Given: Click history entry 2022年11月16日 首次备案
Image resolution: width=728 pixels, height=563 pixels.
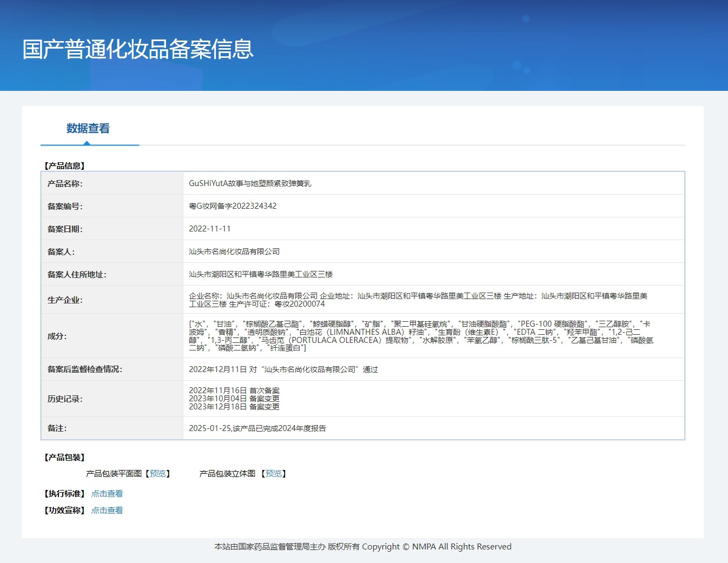Looking at the screenshot, I should [234, 390].
